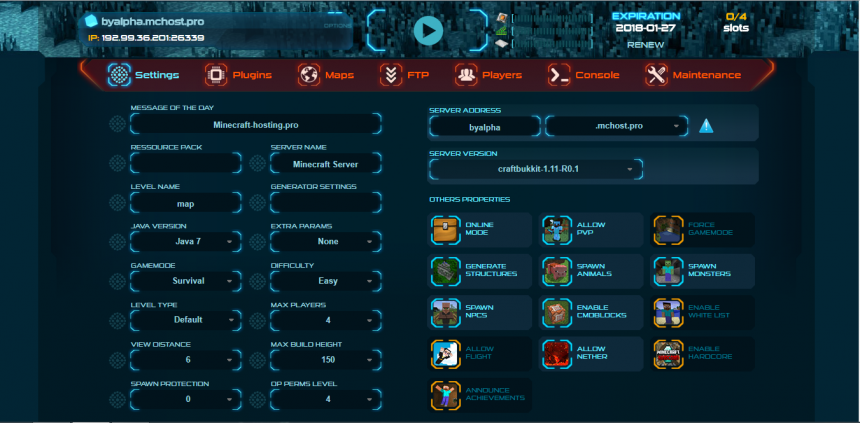
Task: Enable Hardcore mode property
Action: [x=703, y=354]
